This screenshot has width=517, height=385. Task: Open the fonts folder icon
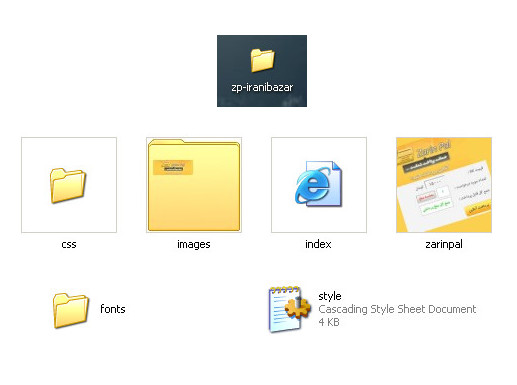71,310
